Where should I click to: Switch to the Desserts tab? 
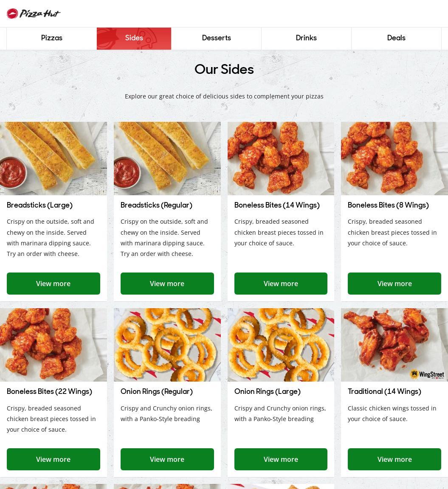(216, 38)
